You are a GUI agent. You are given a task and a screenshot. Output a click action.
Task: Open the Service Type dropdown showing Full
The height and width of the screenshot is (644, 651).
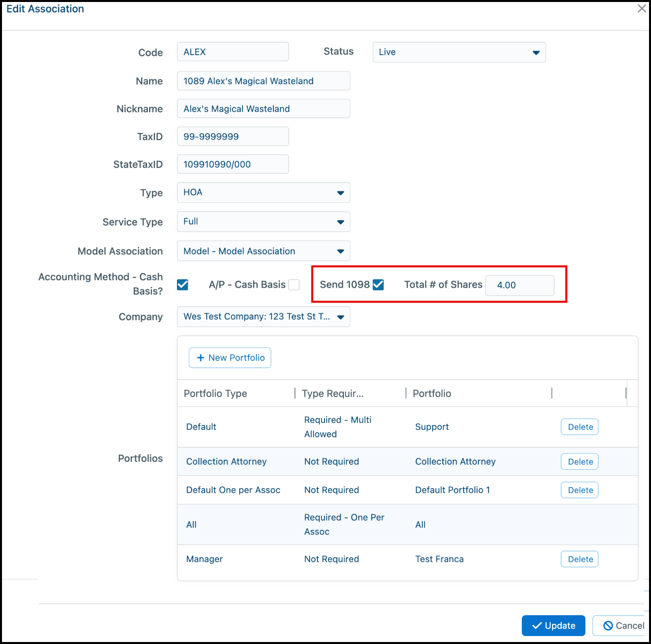coord(263,222)
